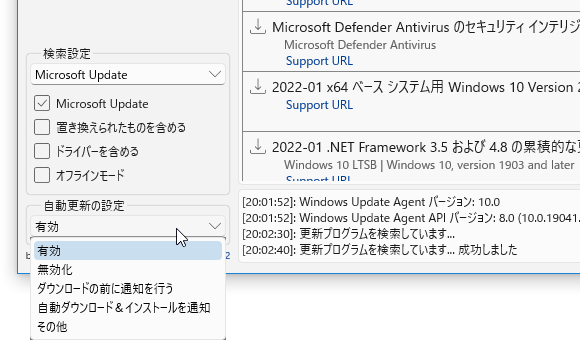
Task: Open Support URL for Microsoft Defender Antivirus
Action: click(x=319, y=61)
